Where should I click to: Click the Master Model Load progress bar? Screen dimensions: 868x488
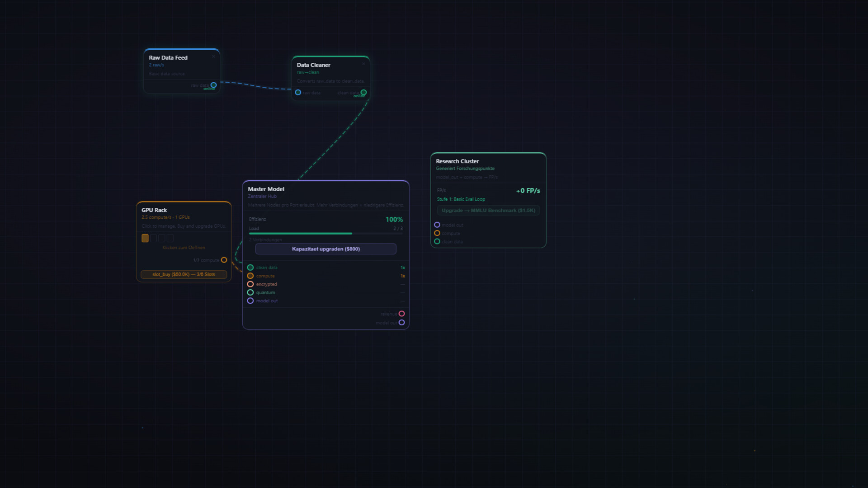(x=325, y=234)
